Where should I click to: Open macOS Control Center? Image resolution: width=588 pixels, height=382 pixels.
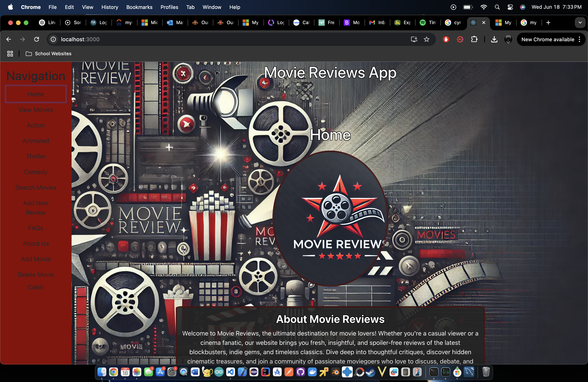[x=510, y=7]
